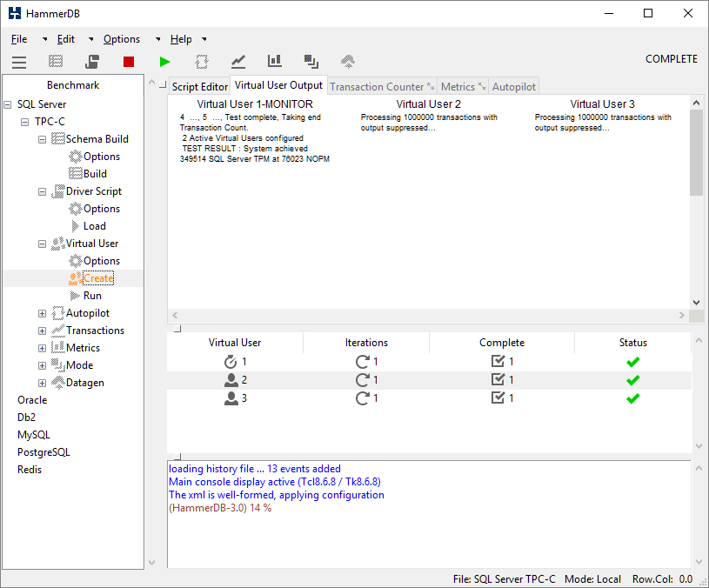
Task: Click the Create users icon in tree
Action: click(x=75, y=278)
